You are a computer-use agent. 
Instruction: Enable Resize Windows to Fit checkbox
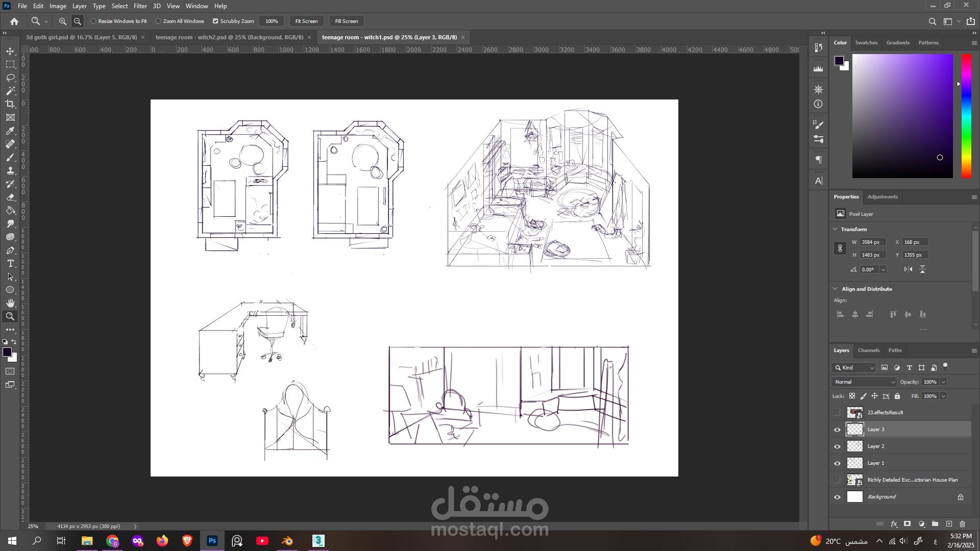pos(94,21)
